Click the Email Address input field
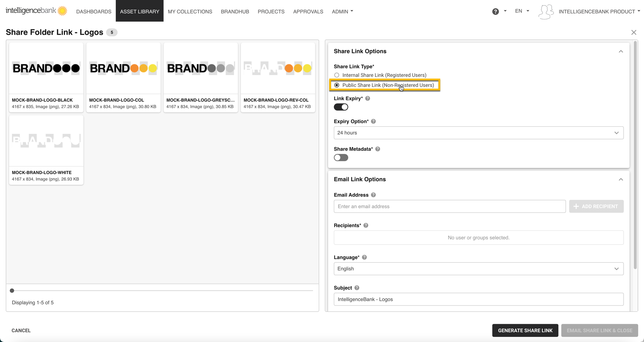 [x=450, y=206]
